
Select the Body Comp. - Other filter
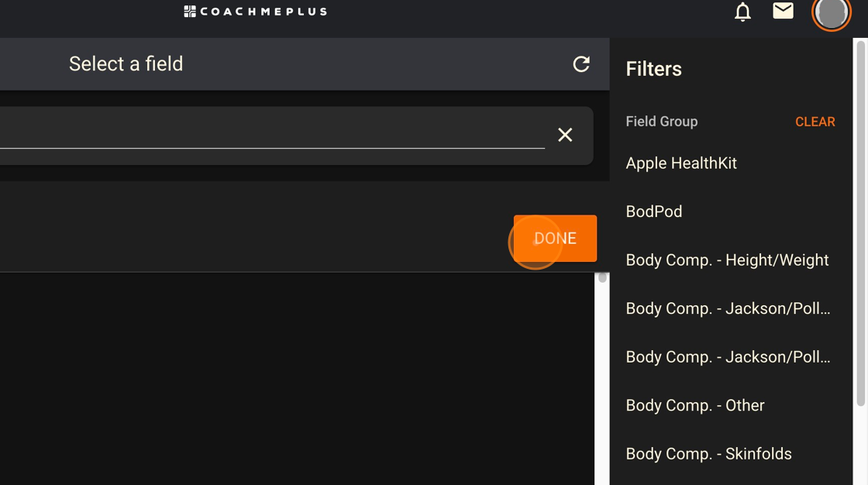click(x=694, y=405)
